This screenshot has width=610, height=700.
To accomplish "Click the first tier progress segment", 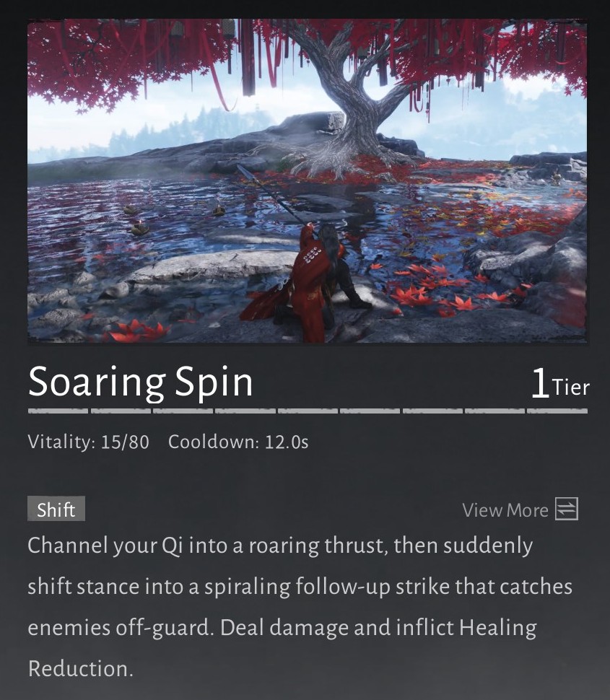I will (x=58, y=411).
